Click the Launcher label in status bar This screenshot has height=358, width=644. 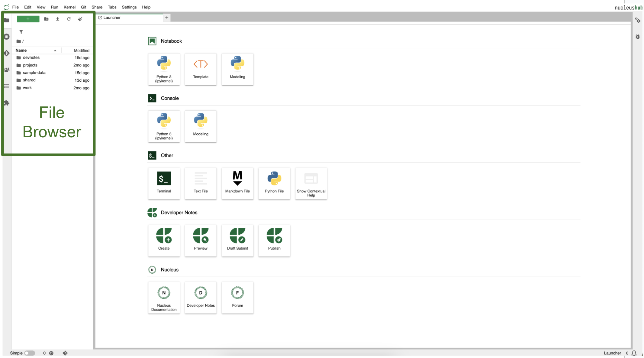tap(612, 353)
